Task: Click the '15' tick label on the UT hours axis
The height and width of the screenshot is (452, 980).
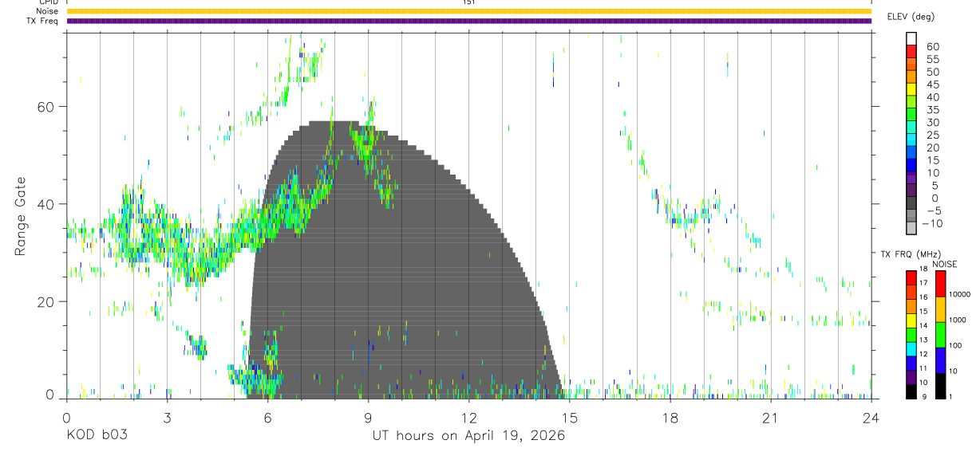Action: pos(570,417)
